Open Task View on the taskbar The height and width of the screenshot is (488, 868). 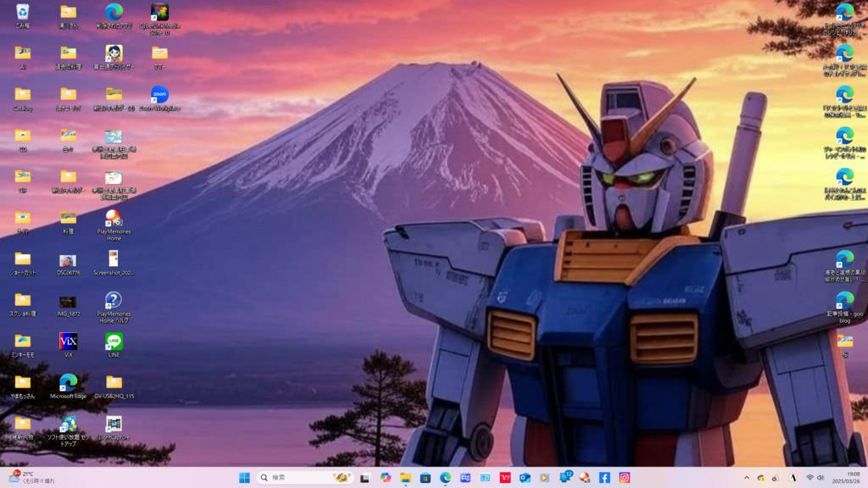tap(364, 478)
